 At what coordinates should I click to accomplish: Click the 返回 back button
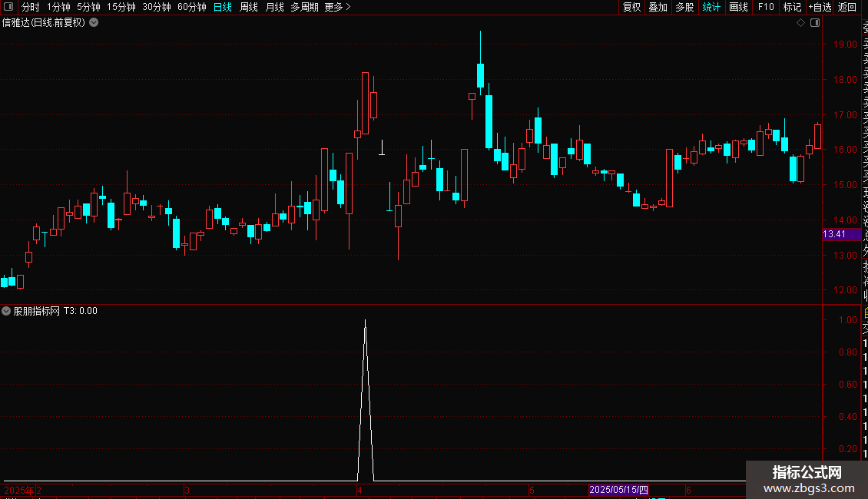click(847, 7)
